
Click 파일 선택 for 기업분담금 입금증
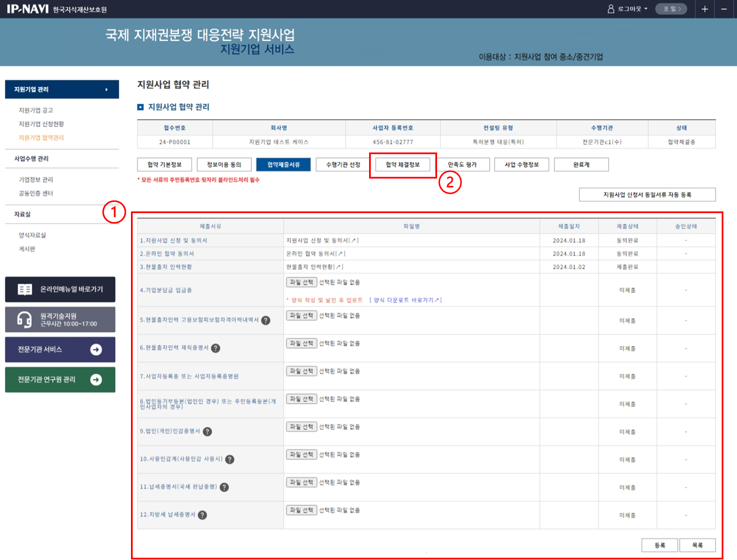[x=301, y=282]
